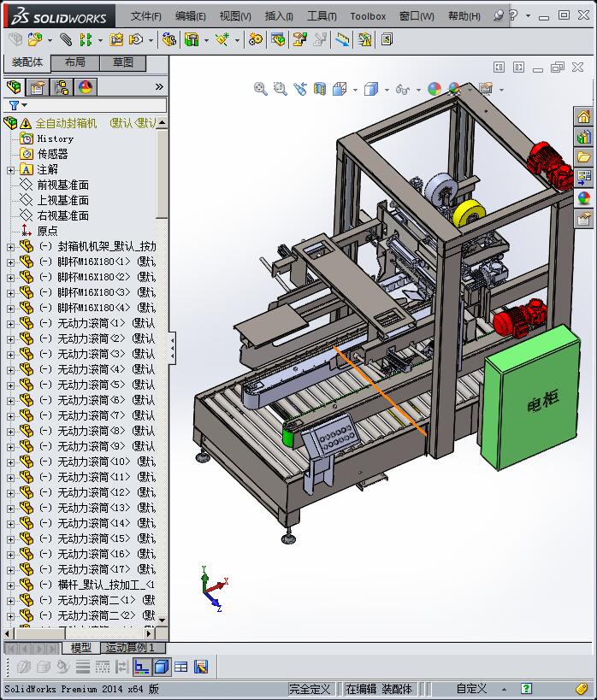Open the DisplayManager tab icon
597x700 pixels.
(86, 86)
